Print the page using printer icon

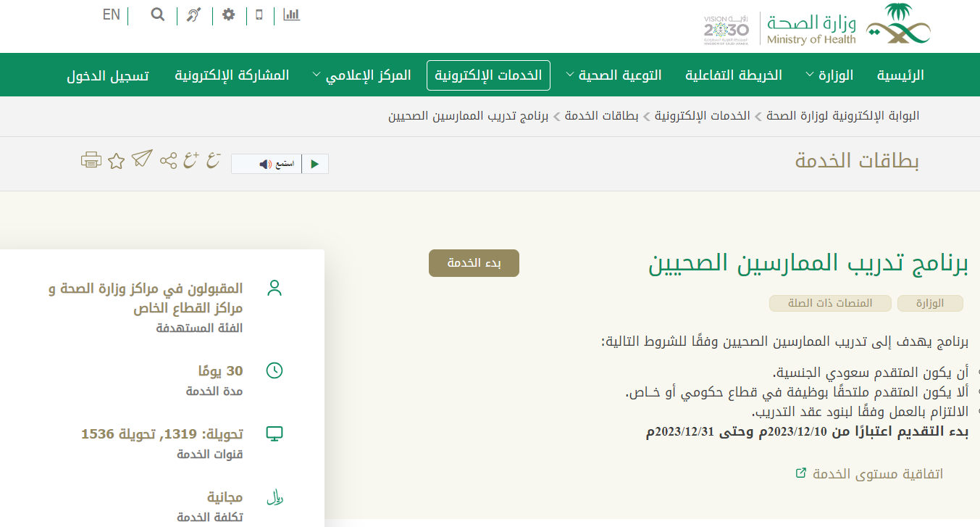[x=91, y=160]
